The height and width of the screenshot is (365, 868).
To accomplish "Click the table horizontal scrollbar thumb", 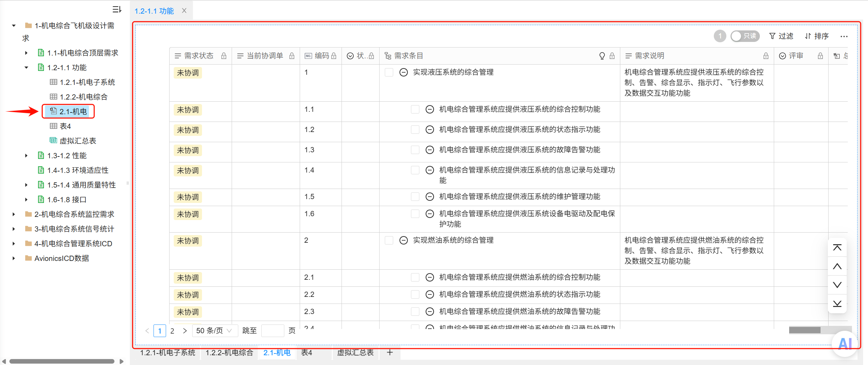I will click(x=805, y=330).
